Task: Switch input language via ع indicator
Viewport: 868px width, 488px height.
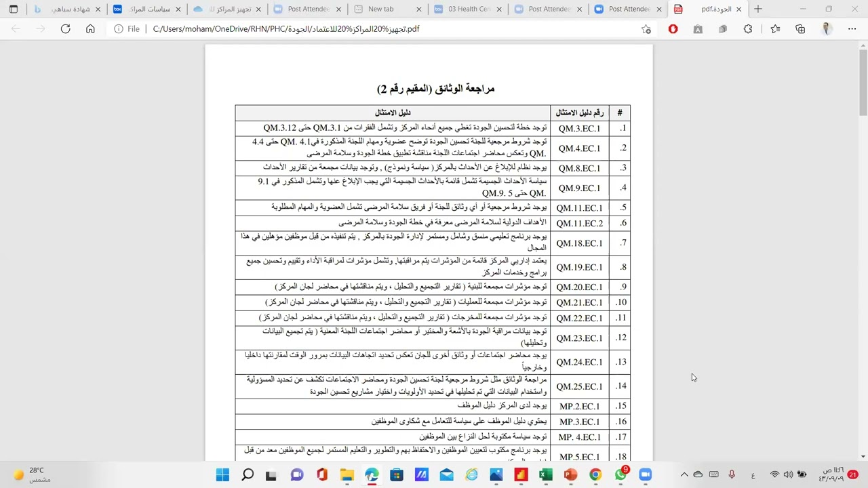Action: 753,475
